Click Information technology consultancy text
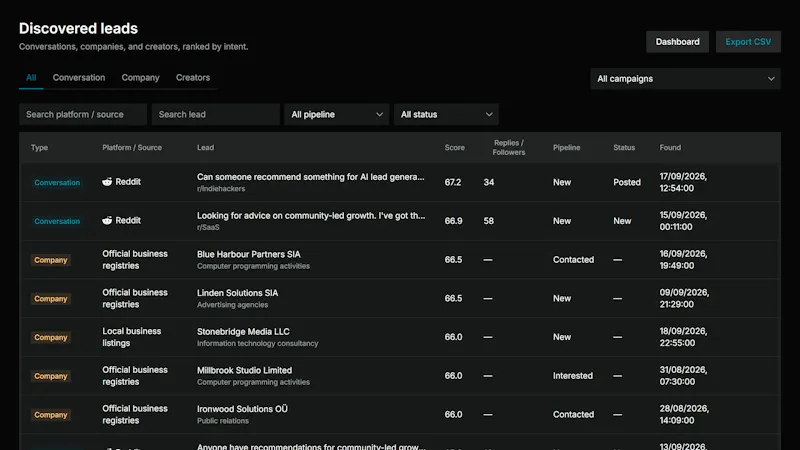 point(258,343)
